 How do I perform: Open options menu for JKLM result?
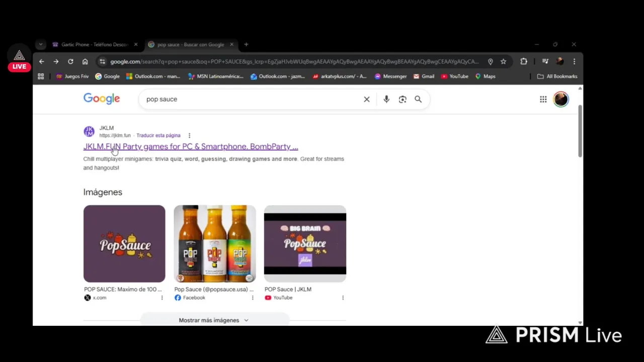coord(189,135)
